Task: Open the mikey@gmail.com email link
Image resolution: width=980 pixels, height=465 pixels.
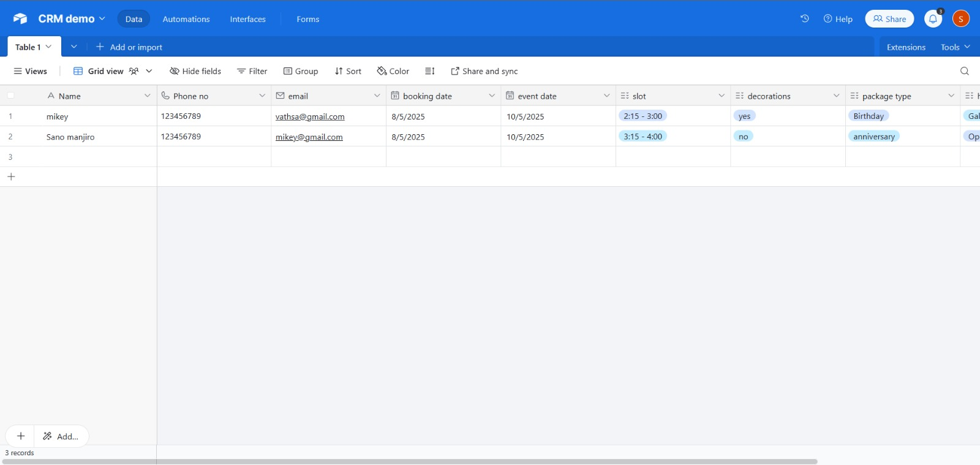Action: pyautogui.click(x=309, y=137)
